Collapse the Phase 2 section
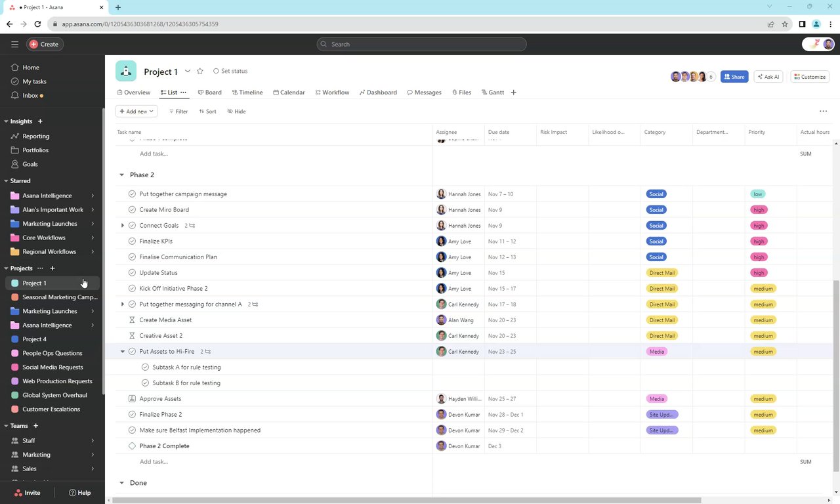 (121, 175)
